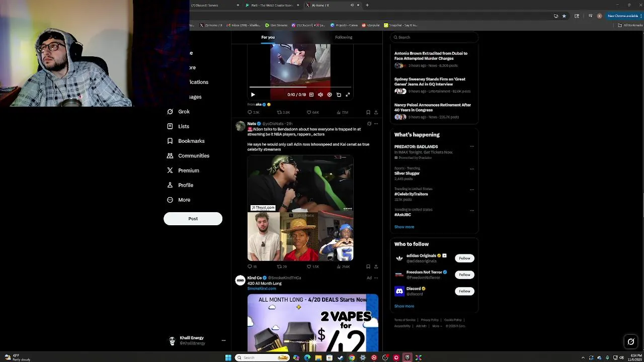Screen dimensions: 644x362
Task: Open video player settings gear
Action: click(330, 95)
